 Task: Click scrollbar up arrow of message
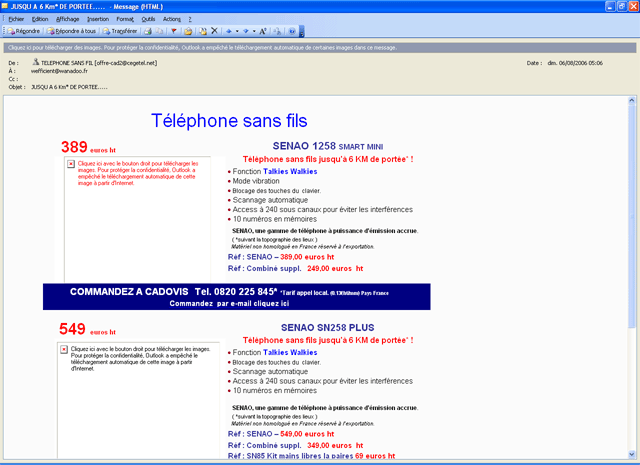pos(632,100)
